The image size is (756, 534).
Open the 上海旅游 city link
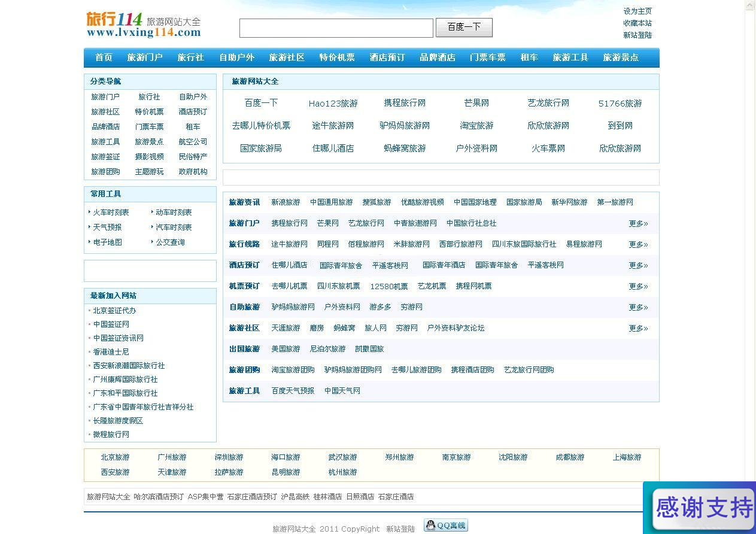627,457
